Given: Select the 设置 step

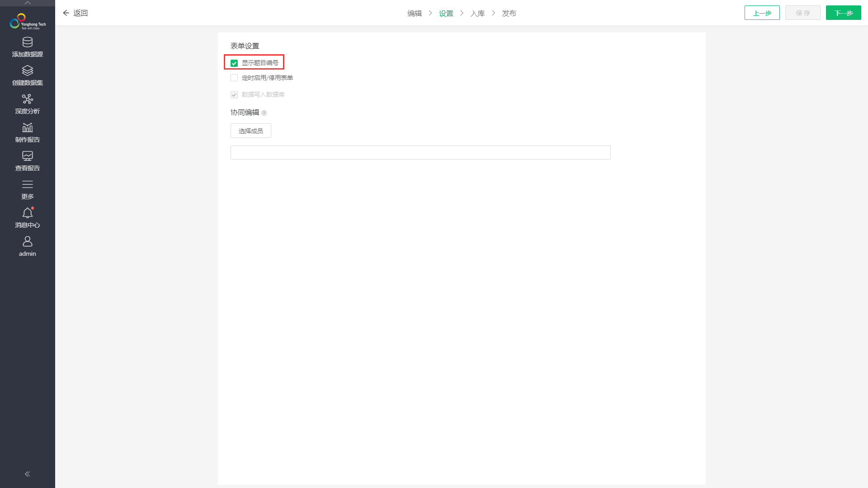Looking at the screenshot, I should click(446, 14).
